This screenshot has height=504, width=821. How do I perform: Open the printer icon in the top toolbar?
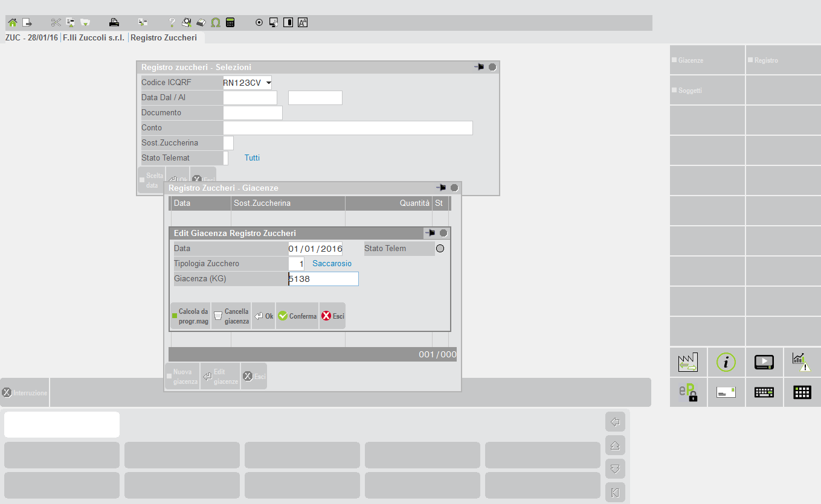[x=114, y=23]
